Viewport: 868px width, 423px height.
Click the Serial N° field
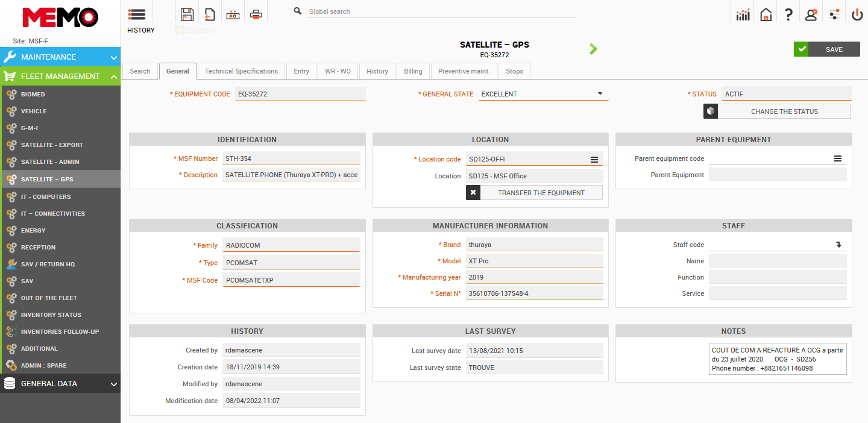coord(535,293)
